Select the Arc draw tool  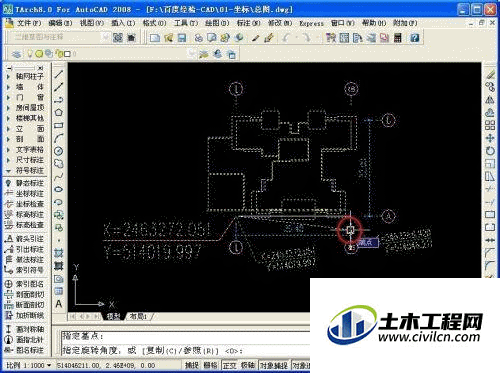(x=59, y=138)
